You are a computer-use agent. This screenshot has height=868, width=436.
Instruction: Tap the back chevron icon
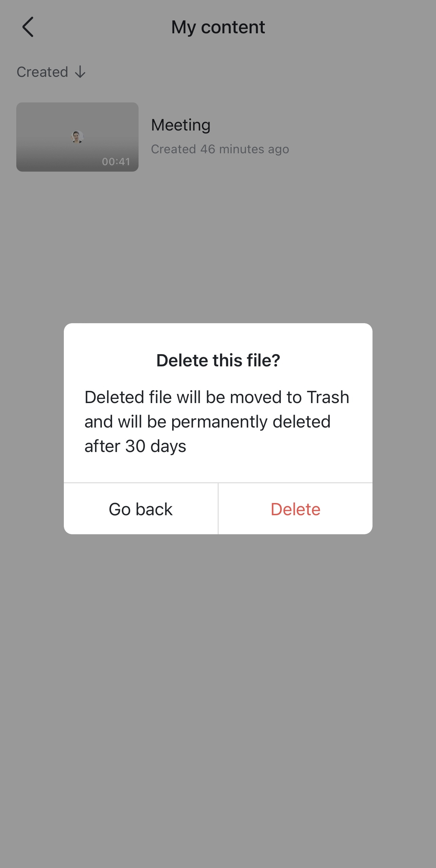[x=28, y=27]
